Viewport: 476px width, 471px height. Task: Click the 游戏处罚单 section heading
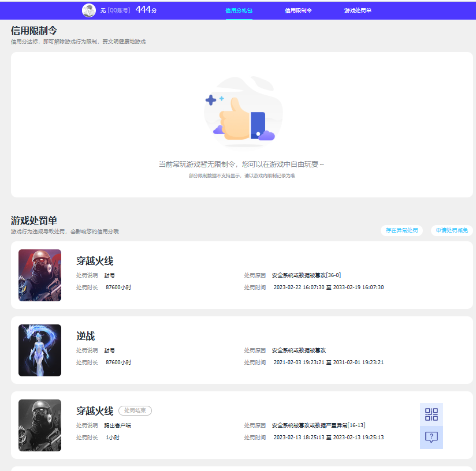pos(34,220)
